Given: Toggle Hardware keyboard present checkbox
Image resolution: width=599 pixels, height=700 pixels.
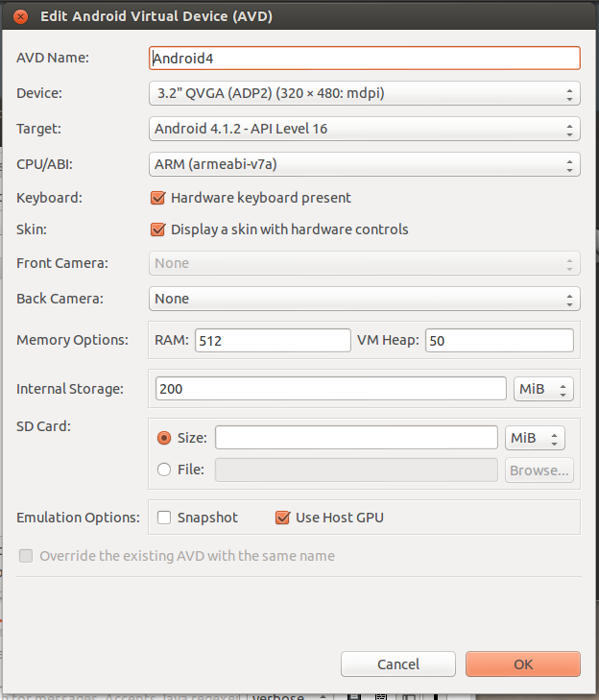Looking at the screenshot, I should point(158,198).
